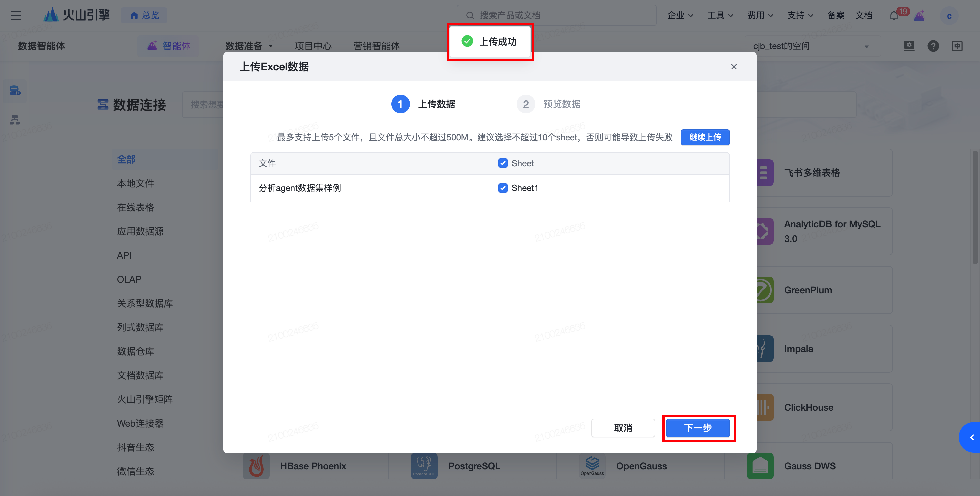Select the API category
The height and width of the screenshot is (496, 980).
(x=124, y=255)
